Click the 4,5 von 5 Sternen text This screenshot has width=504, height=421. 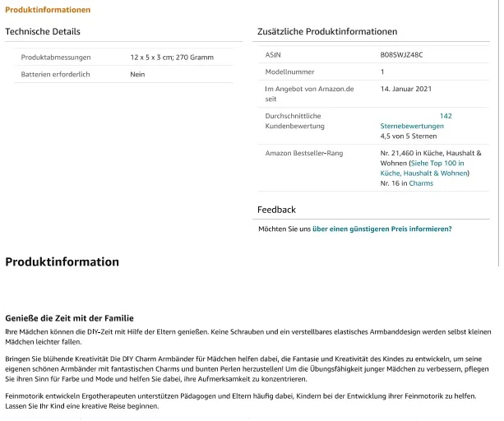coord(409,136)
